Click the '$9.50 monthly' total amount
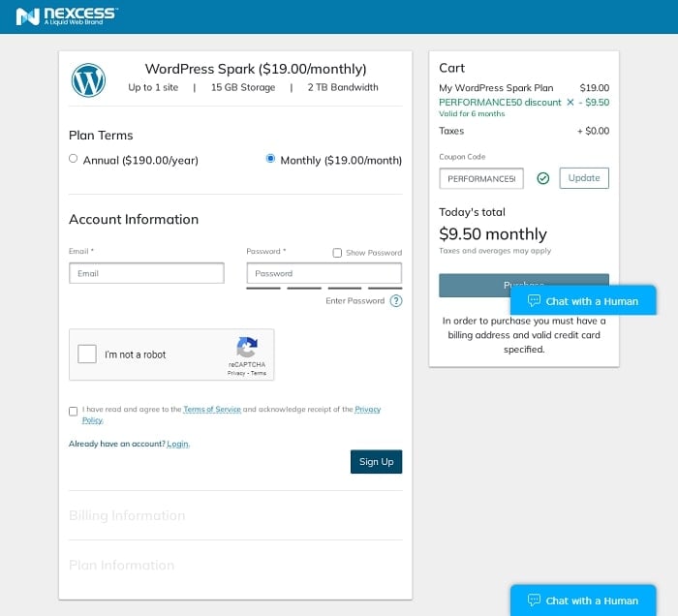Viewport: 678px width, 616px height. 493,233
